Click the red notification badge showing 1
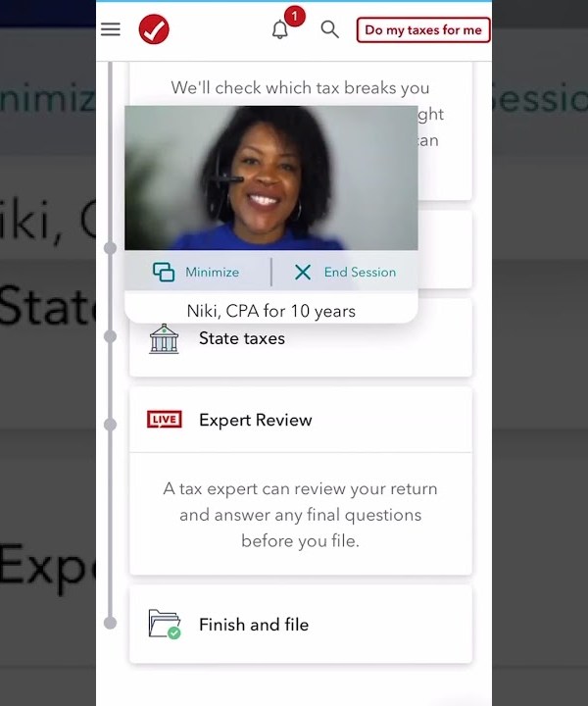588x706 pixels. (295, 17)
